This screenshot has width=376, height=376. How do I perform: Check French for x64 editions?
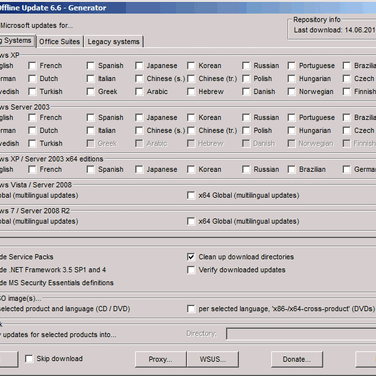click(32, 170)
